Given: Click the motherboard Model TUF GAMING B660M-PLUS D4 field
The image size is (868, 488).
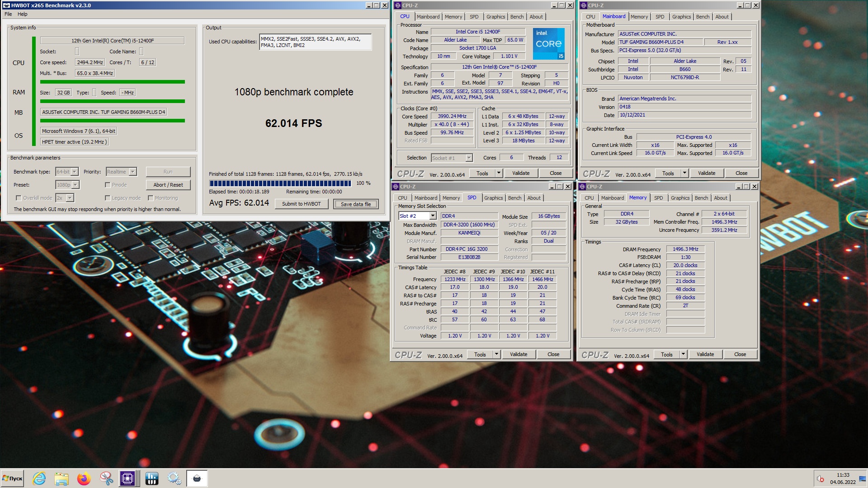Looking at the screenshot, I should (660, 42).
